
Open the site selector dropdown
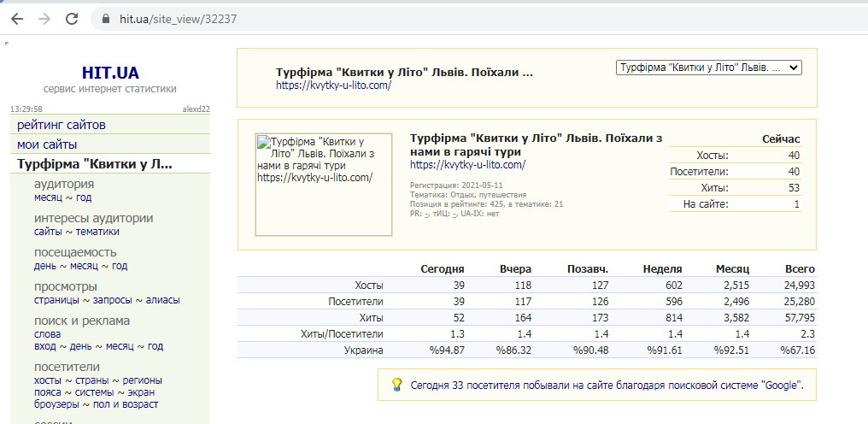[x=708, y=68]
